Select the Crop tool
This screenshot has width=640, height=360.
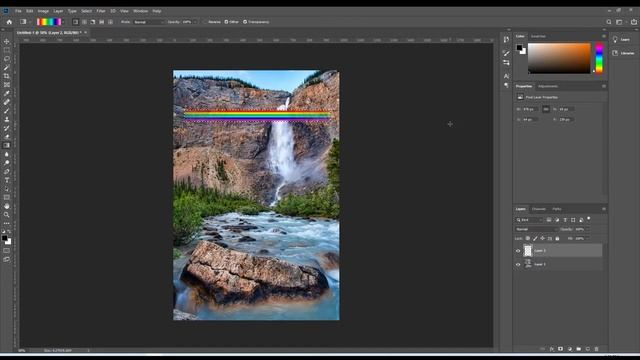pos(7,76)
